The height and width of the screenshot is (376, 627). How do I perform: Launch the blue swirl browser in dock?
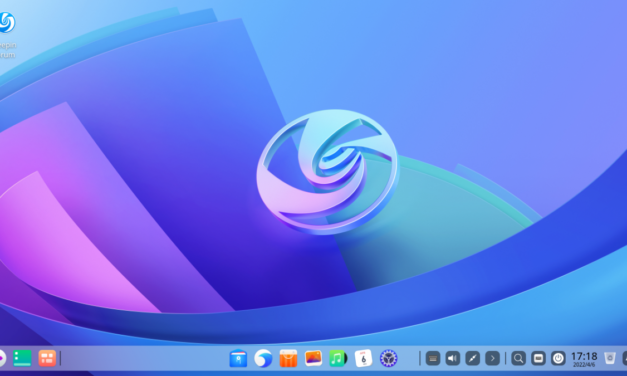pyautogui.click(x=263, y=358)
